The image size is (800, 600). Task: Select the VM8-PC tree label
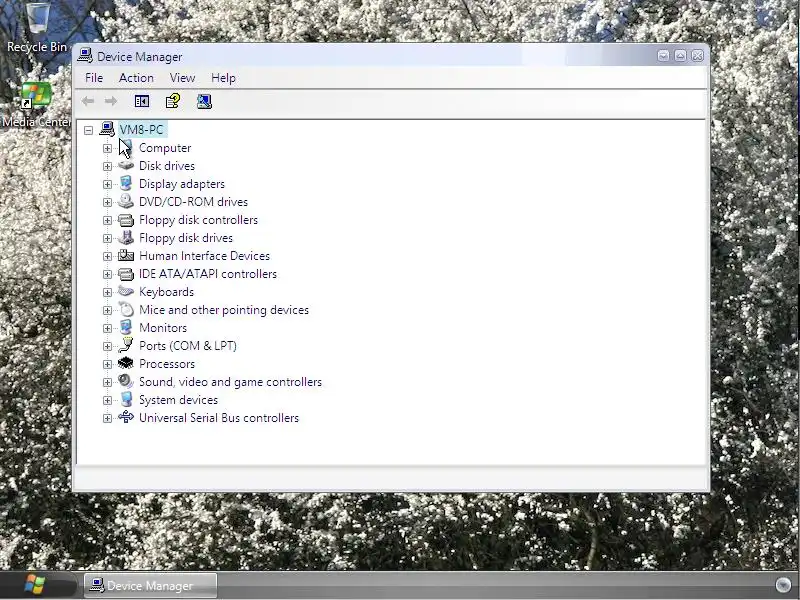coord(141,130)
